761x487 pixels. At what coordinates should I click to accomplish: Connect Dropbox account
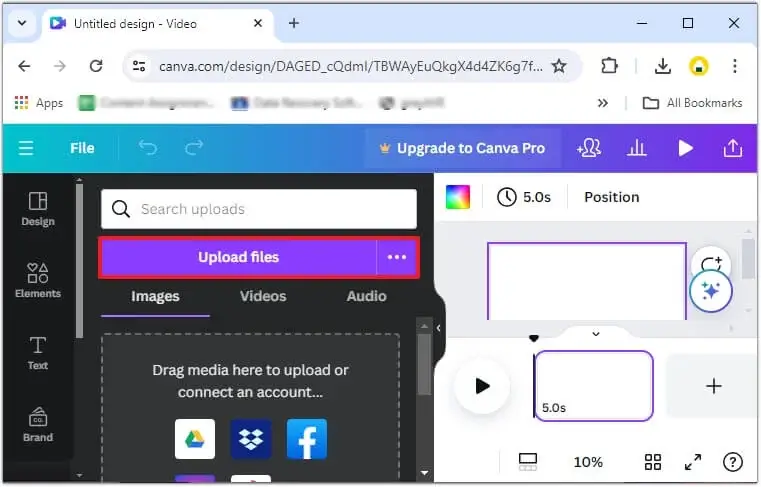tap(251, 439)
